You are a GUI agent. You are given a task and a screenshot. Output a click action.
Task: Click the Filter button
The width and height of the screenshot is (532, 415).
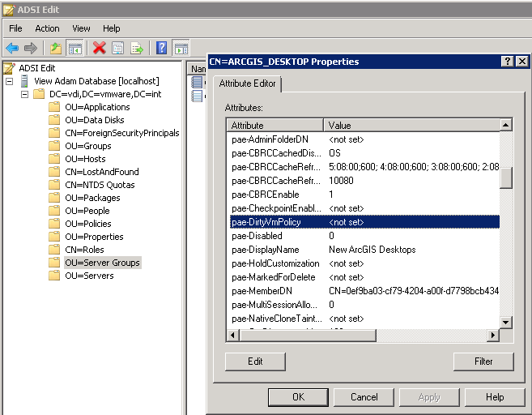pos(483,362)
